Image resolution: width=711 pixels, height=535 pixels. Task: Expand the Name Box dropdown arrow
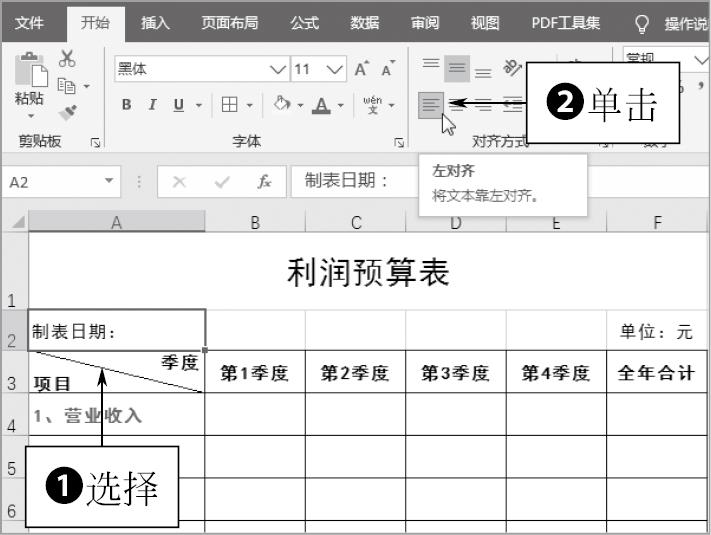109,181
